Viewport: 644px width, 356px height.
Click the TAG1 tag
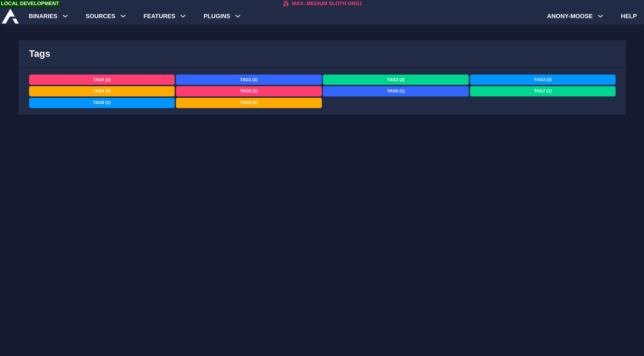(x=249, y=79)
